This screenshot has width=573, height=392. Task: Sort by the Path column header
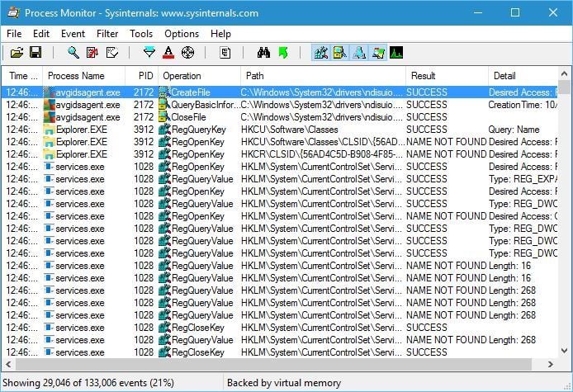point(323,76)
